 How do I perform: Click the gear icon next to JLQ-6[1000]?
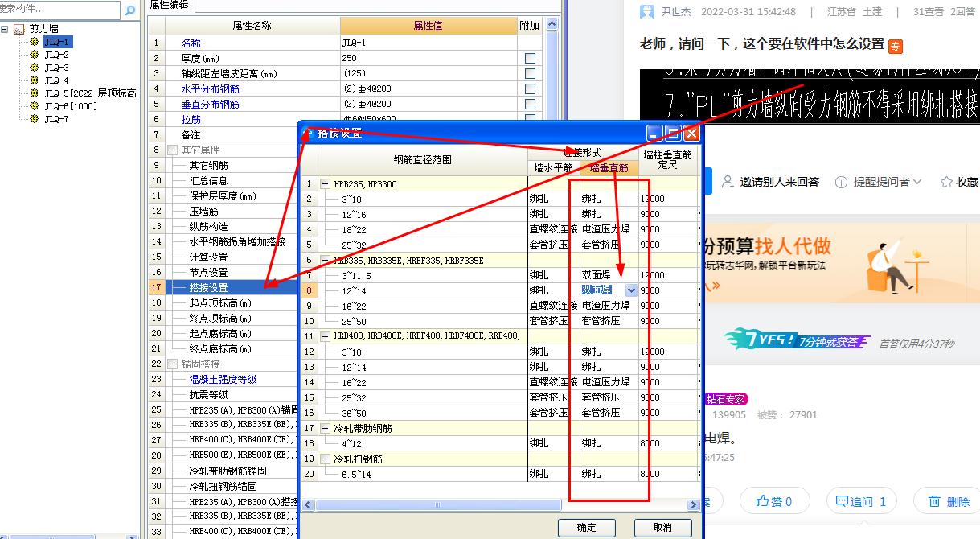(x=35, y=106)
